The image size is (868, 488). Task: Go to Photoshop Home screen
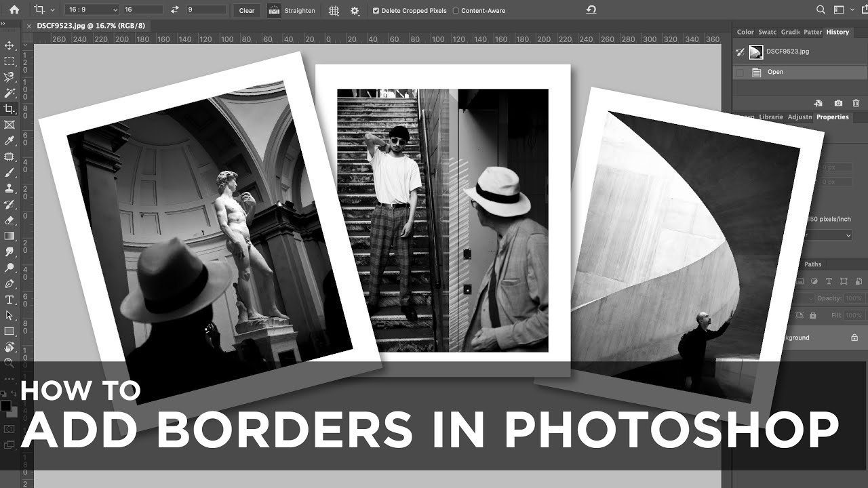14,10
